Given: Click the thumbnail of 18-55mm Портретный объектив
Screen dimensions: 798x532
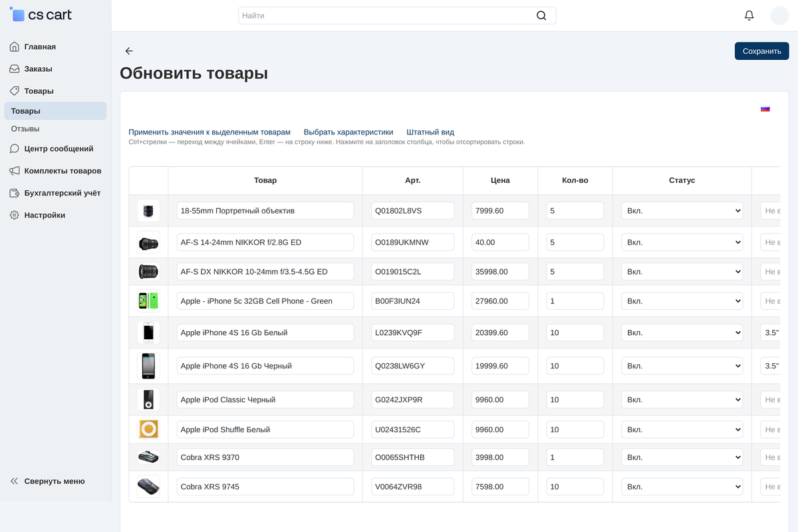Looking at the screenshot, I should [x=148, y=211].
